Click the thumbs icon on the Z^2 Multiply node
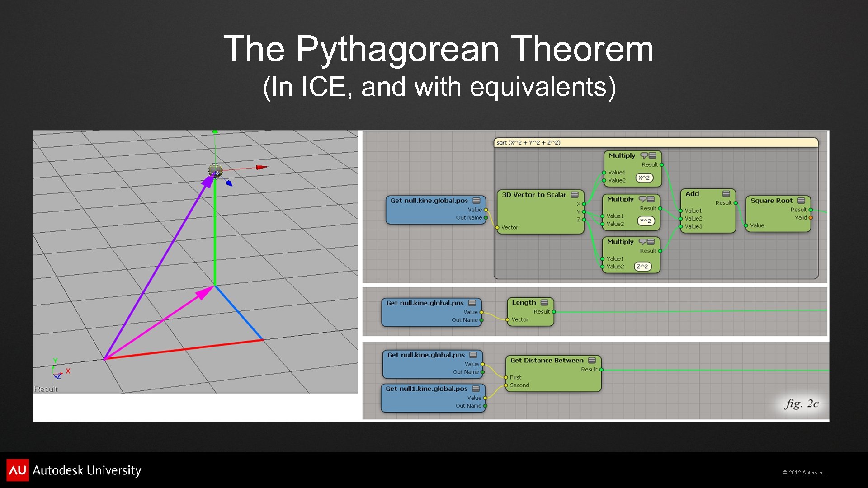The image size is (868, 488). [642, 242]
